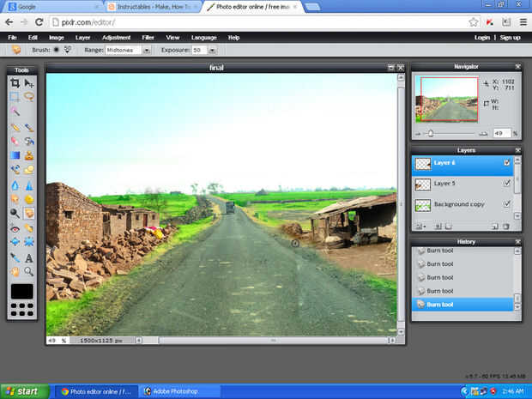Click the Layers panel scroll-down arrow
This screenshot has height=399, width=532.
pyautogui.click(x=517, y=215)
